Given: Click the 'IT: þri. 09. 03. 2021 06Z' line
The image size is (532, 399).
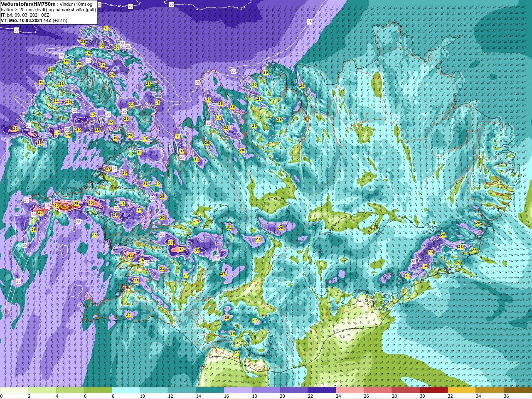Looking at the screenshot, I should coord(26,15).
